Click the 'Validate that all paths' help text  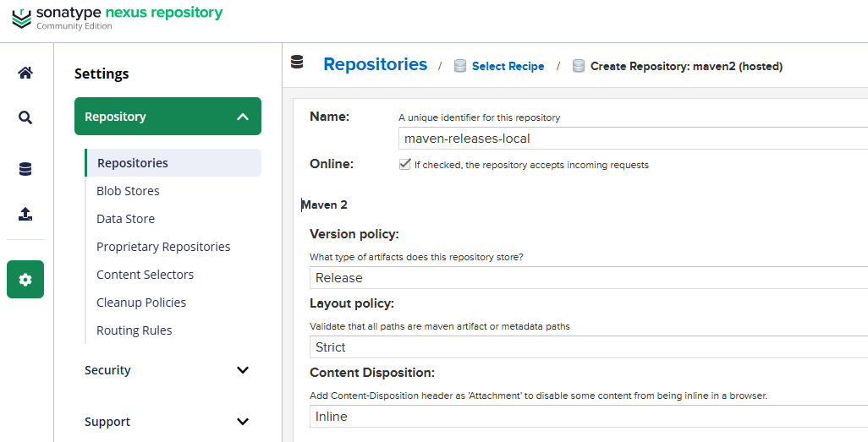(x=440, y=326)
